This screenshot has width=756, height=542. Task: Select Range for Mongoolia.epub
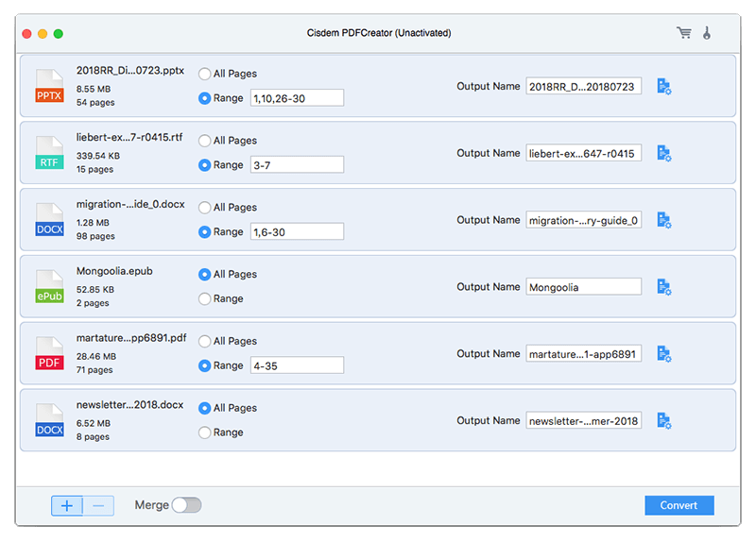click(x=204, y=299)
